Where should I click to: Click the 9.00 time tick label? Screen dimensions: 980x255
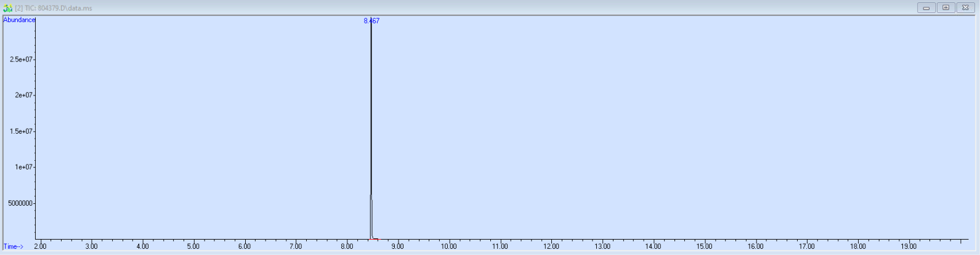click(398, 246)
